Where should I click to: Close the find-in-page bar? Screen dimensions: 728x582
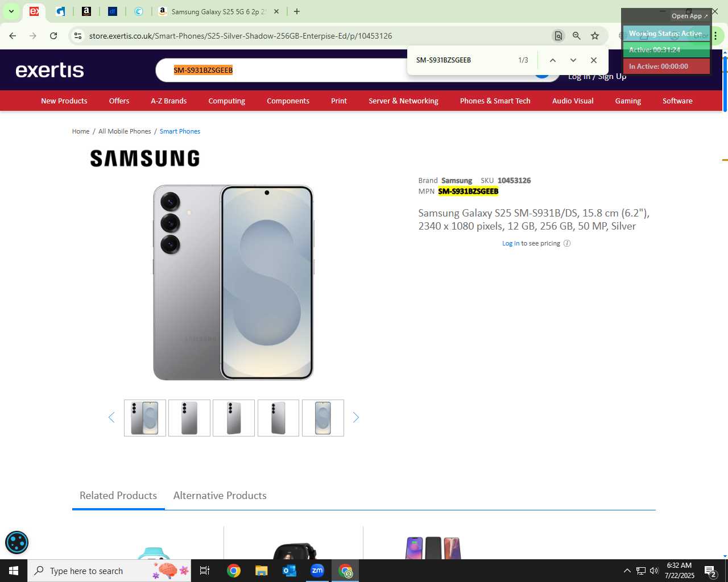[x=594, y=60]
